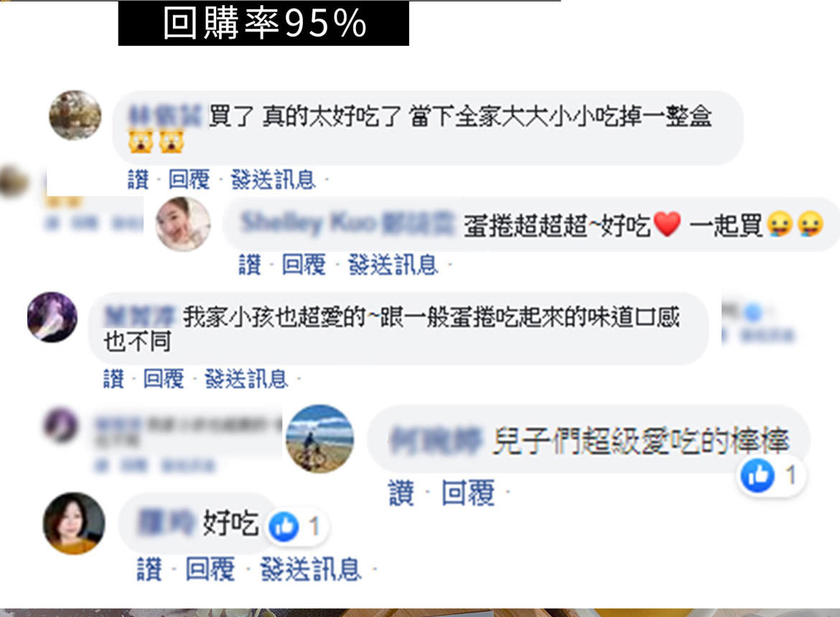840x617 pixels.
Task: Open the avatar of the woman in the yellow top
Action: point(74,523)
